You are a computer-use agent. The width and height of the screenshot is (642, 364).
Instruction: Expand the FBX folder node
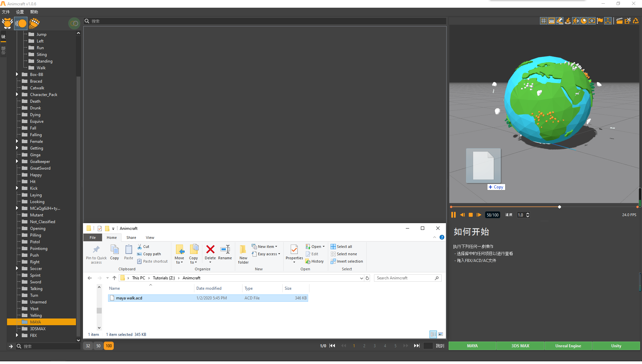point(17,335)
